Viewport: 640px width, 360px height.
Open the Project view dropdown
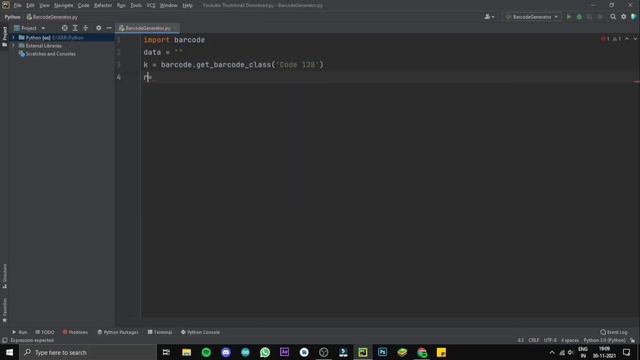[x=29, y=28]
